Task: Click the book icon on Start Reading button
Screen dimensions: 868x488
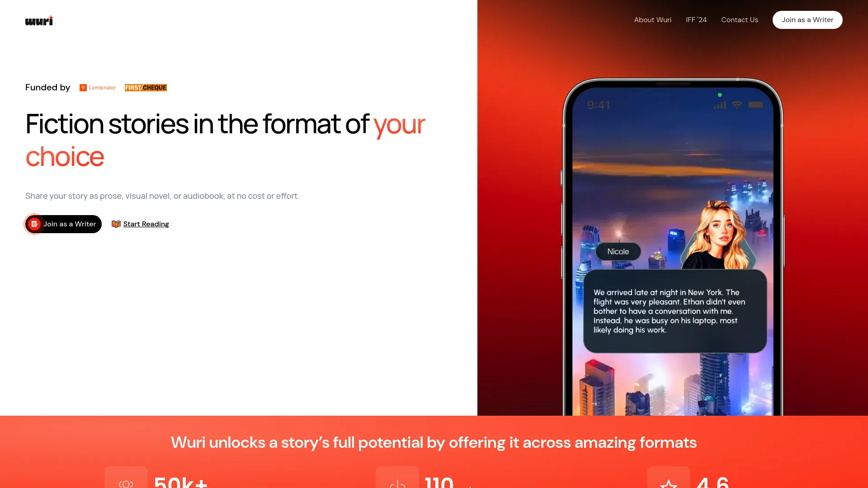Action: pyautogui.click(x=116, y=224)
